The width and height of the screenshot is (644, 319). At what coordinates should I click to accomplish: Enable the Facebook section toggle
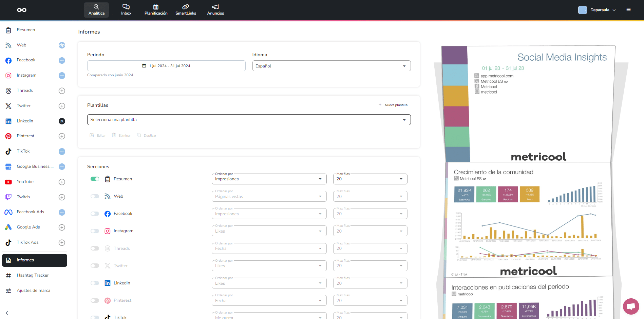[x=95, y=214]
